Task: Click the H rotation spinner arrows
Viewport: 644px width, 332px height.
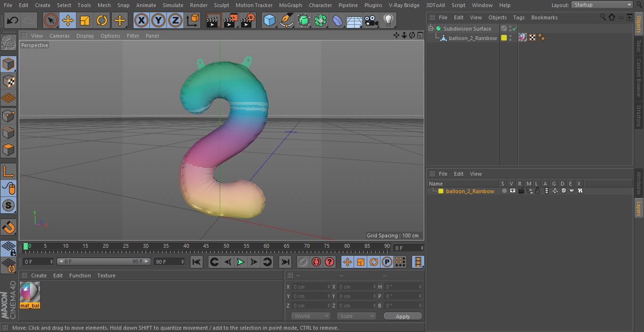Action: coord(421,287)
